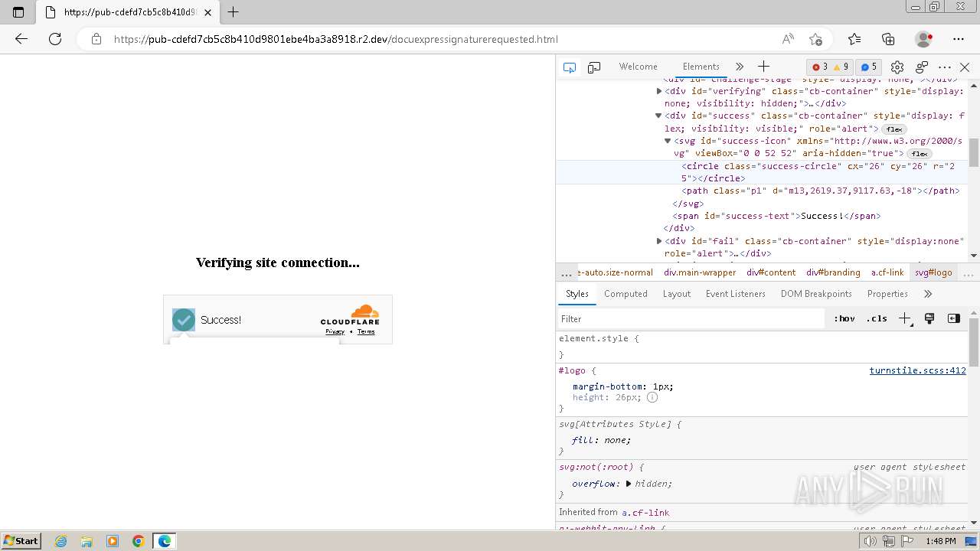Click the Success checkmark icon

coord(184,320)
